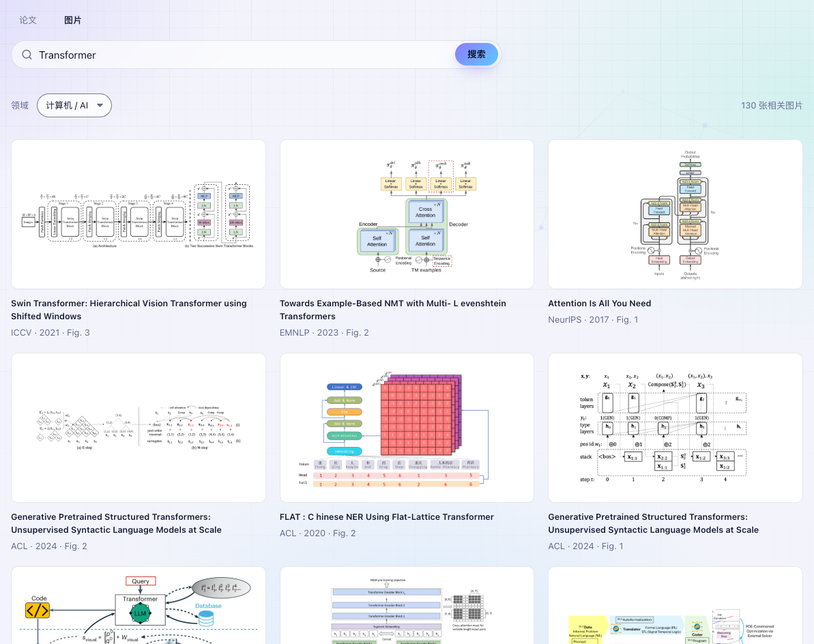Open the FLAT Chinese NER lattice figure thumbnail
Viewport: 814px width, 644px height.
click(407, 428)
